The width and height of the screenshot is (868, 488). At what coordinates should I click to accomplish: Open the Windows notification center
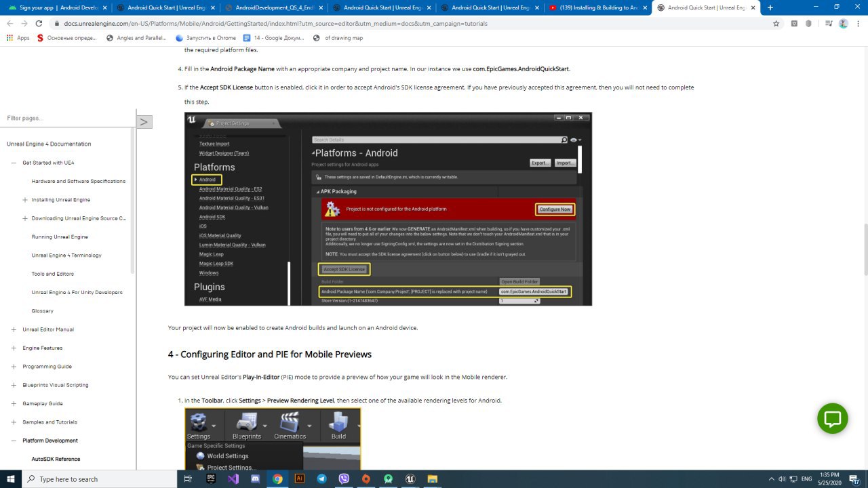coord(853,479)
